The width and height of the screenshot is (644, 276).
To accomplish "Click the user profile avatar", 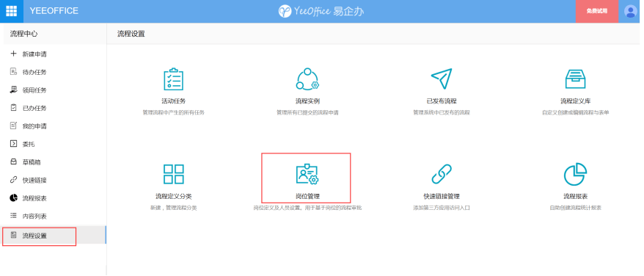I will pyautogui.click(x=631, y=11).
